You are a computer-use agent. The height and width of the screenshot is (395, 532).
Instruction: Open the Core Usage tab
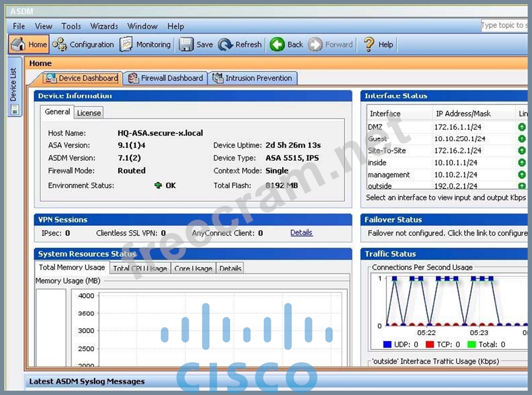193,268
